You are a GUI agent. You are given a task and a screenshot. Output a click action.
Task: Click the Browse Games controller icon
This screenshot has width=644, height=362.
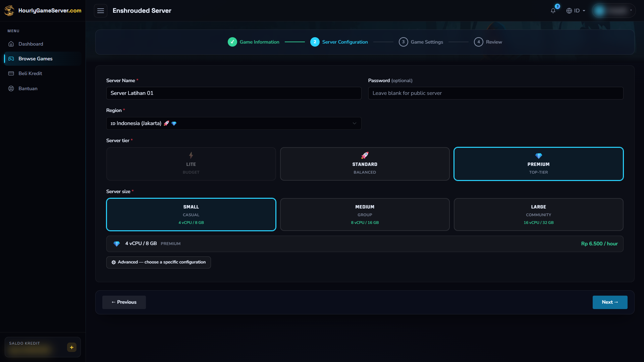tap(11, 59)
